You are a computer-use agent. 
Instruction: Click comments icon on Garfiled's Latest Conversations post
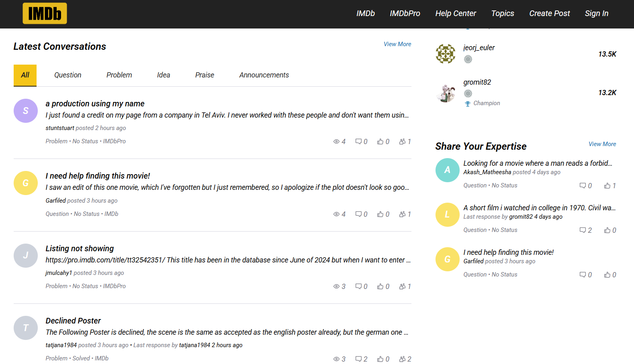pos(358,214)
